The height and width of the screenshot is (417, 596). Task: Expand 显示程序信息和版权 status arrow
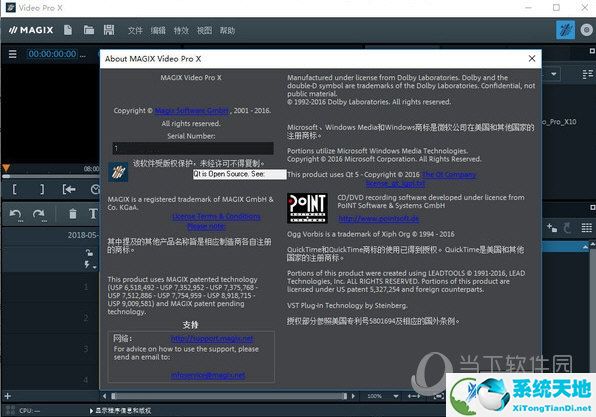click(91, 411)
